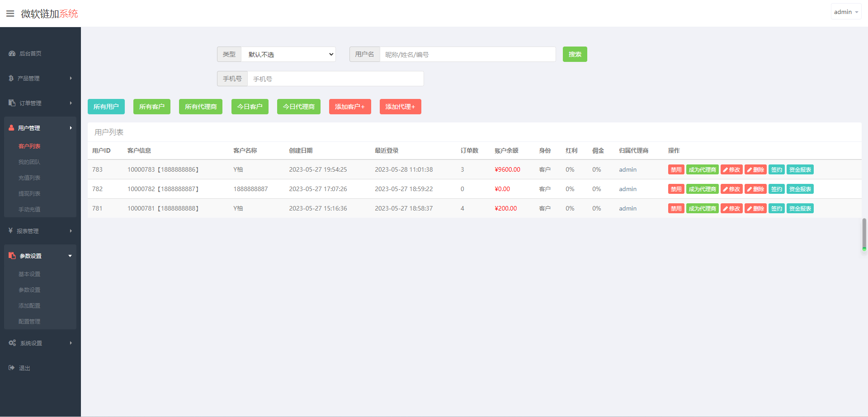
Task: Open 添加配置 in the sidebar
Action: (x=29, y=306)
